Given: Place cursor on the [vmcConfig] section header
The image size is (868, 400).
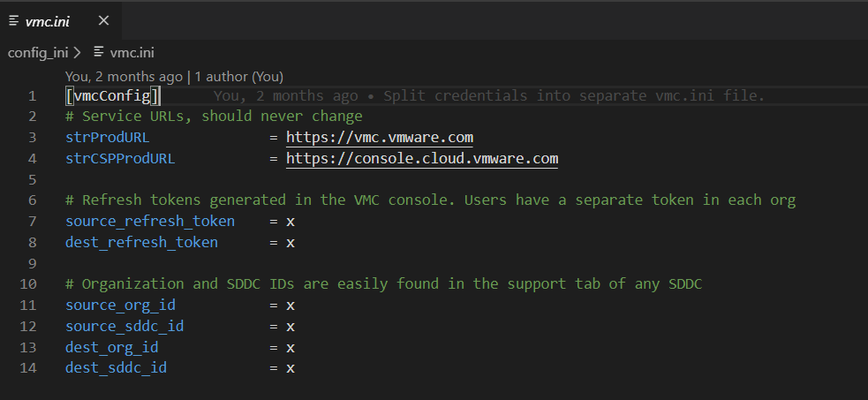Looking at the screenshot, I should point(112,95).
